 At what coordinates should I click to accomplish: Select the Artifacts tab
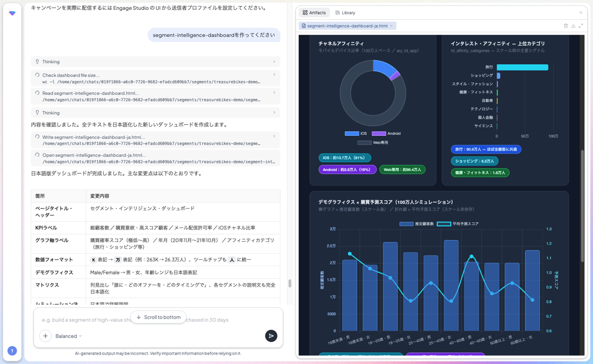314,12
